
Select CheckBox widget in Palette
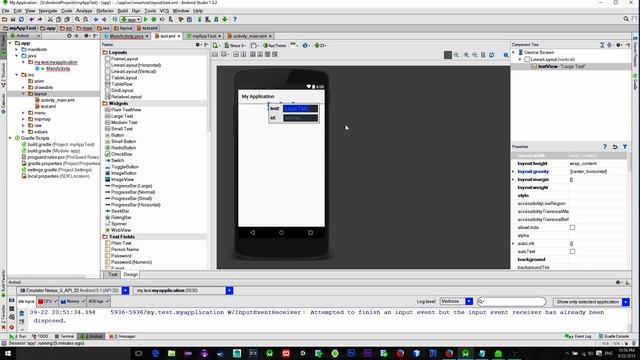pyautogui.click(x=121, y=154)
